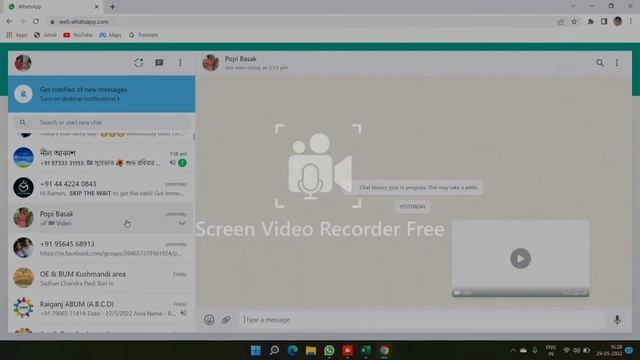Select the WhatsApp browser tab
The width and height of the screenshot is (640, 360).
[x=54, y=7]
